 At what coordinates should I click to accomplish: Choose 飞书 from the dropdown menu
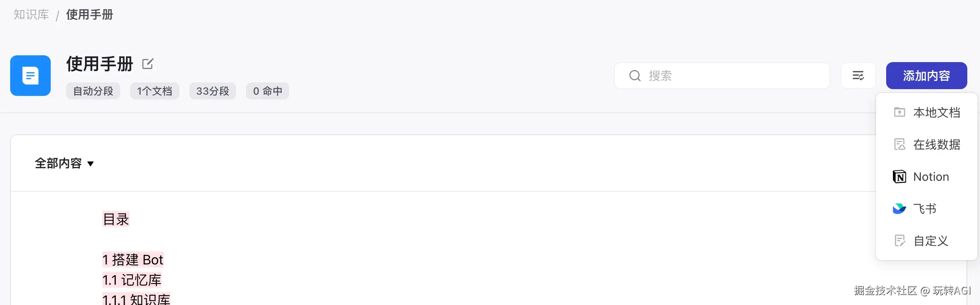tap(925, 209)
